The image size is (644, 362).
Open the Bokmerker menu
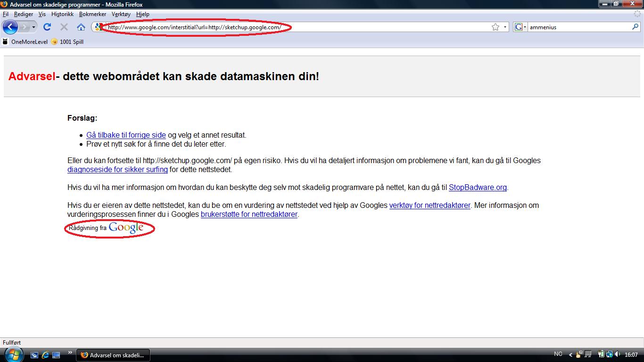pos(92,14)
